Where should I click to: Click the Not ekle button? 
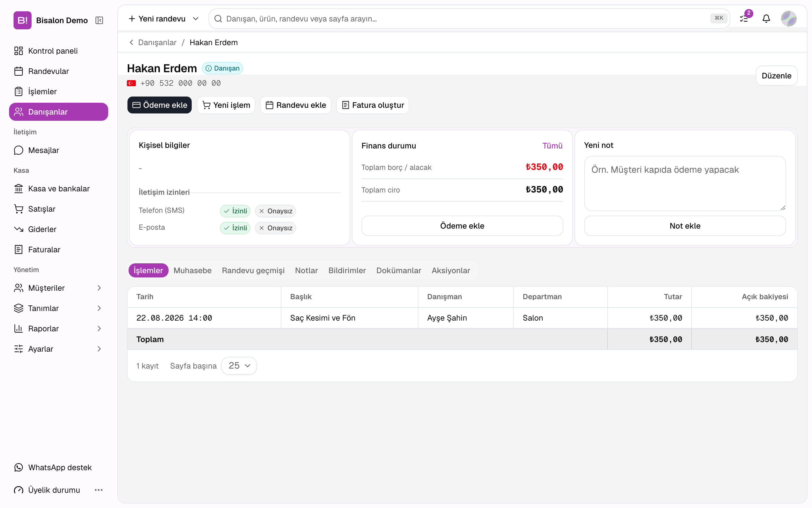point(685,226)
